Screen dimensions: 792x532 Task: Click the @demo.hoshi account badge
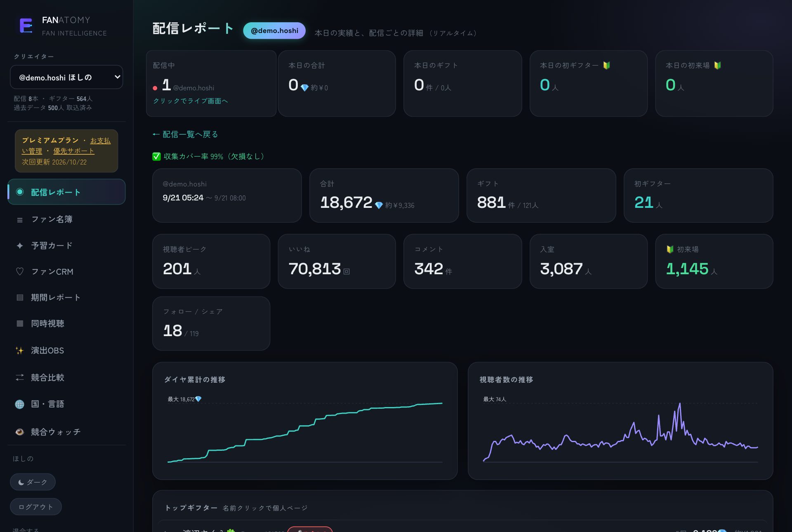tap(274, 31)
